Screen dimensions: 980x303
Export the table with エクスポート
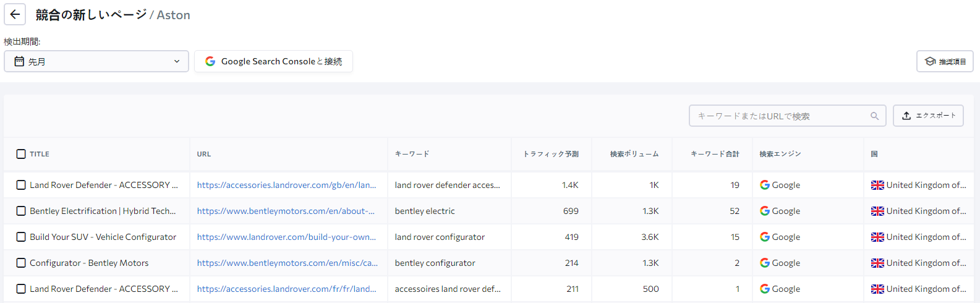pos(928,116)
